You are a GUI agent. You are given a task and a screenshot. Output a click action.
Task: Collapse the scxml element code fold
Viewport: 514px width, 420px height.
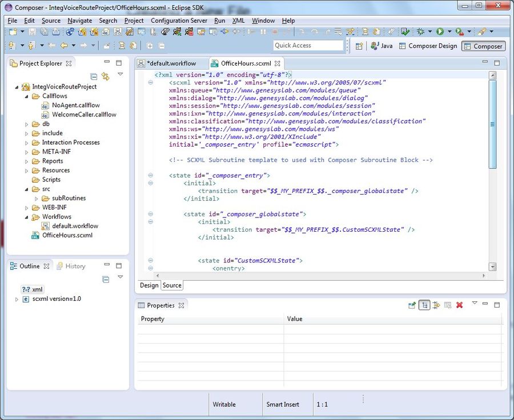pyautogui.click(x=150, y=83)
